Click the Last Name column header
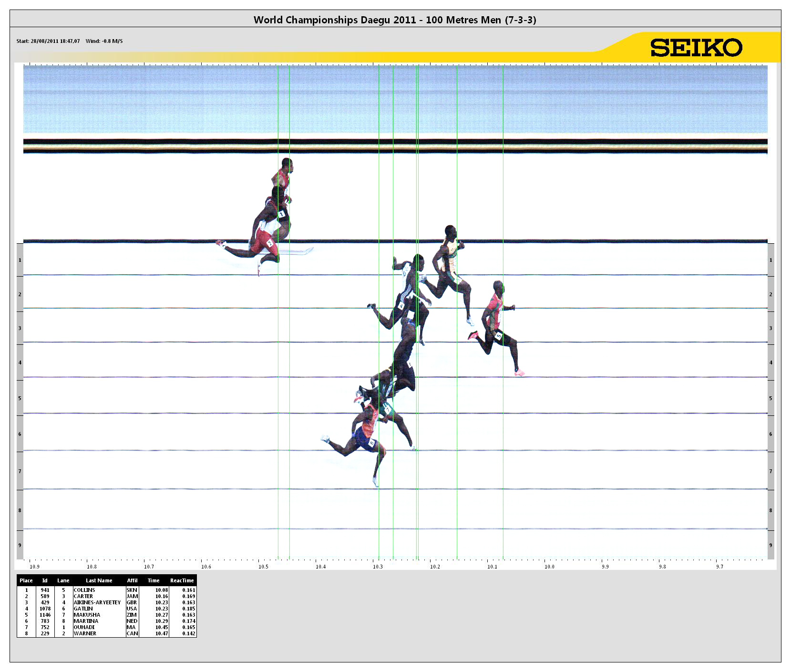This screenshot has width=791, height=672. (99, 580)
